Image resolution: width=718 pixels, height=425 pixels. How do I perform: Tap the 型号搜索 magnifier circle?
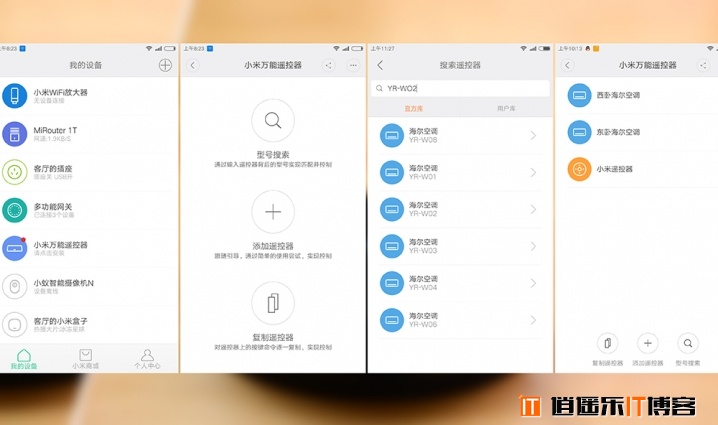click(273, 120)
